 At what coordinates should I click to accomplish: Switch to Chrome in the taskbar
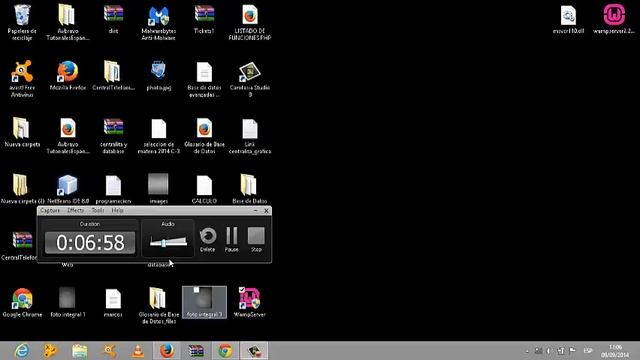coord(225,351)
